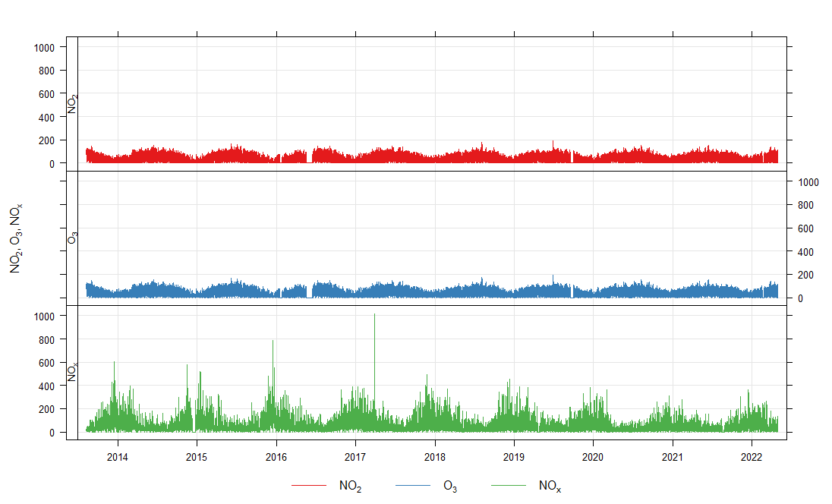Click the blue O3 line sample in legend

point(413,486)
